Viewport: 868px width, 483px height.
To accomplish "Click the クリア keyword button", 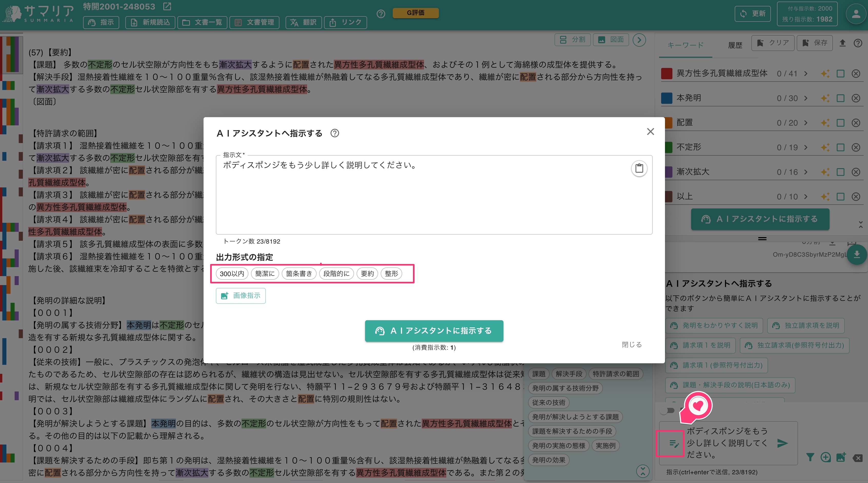I will coord(773,43).
